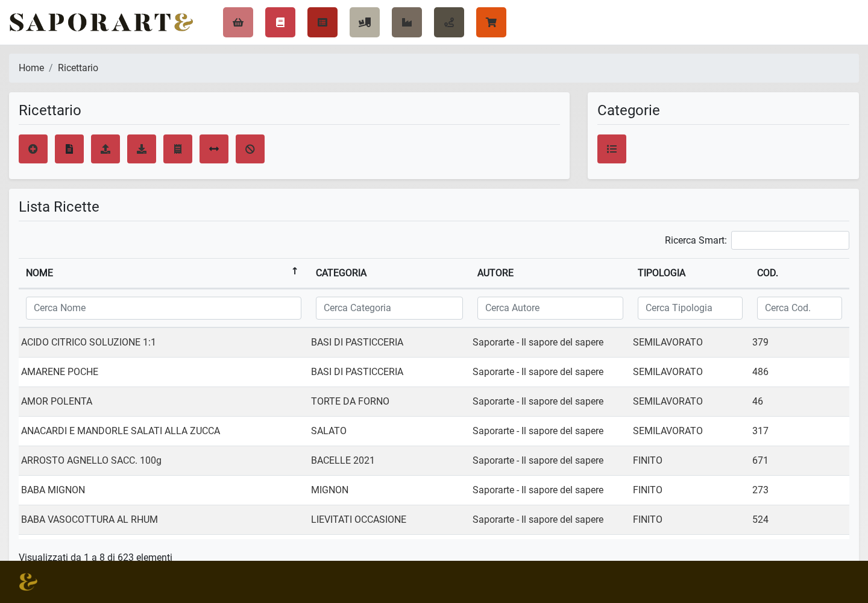Image resolution: width=868 pixels, height=603 pixels.
Task: Click the Cerca Categoria filter field
Action: tap(389, 308)
